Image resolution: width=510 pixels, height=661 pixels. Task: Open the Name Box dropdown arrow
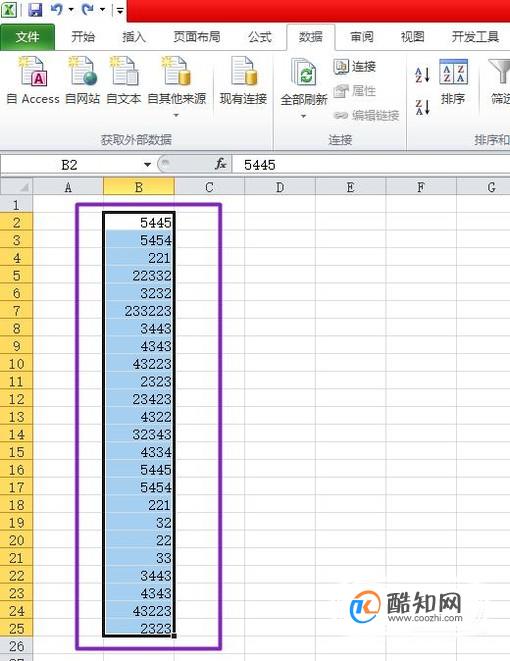(x=147, y=164)
